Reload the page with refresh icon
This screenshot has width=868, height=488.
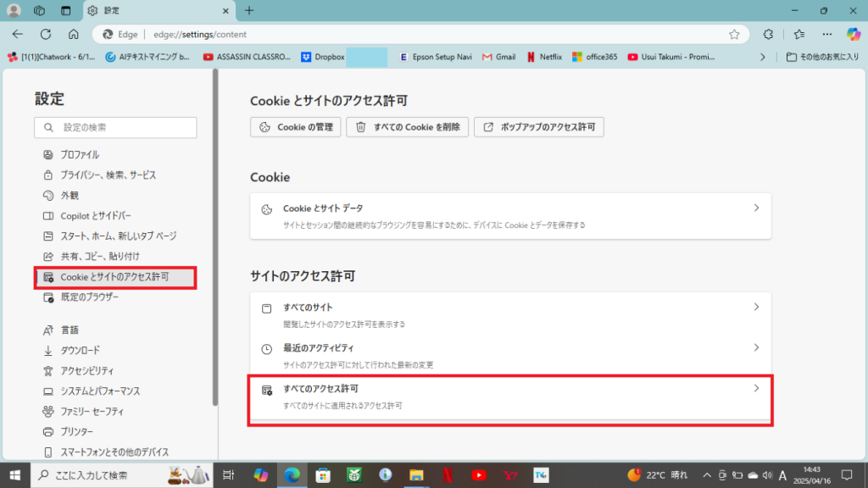tap(46, 34)
